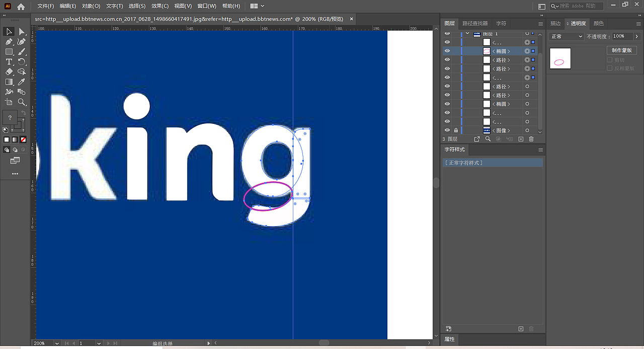Select the Gradient tool
Screen dimensions: 644x349
(9, 82)
